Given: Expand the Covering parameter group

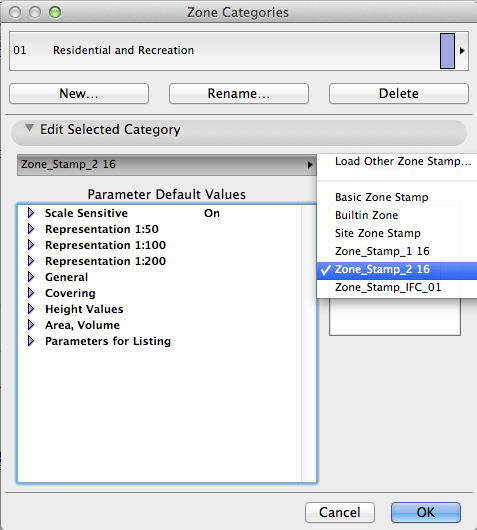Looking at the screenshot, I should click(x=31, y=293).
